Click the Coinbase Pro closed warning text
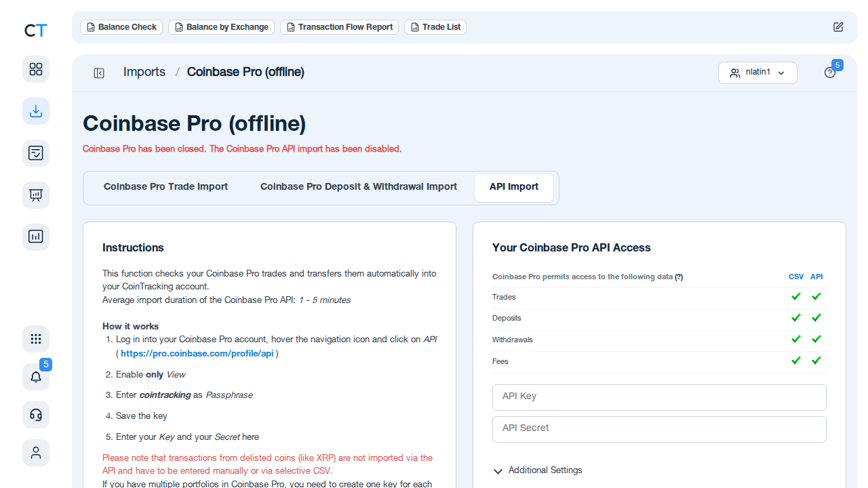868x488 pixels. (x=242, y=148)
